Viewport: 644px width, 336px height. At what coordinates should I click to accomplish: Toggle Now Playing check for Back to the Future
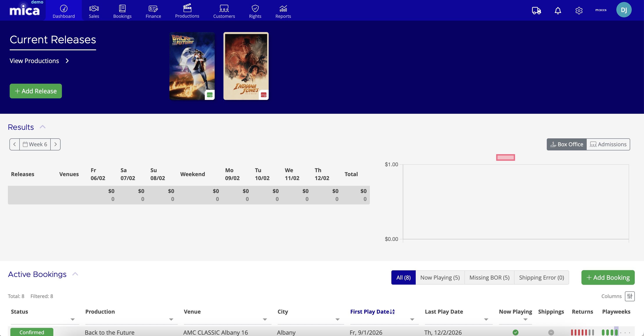[516, 332]
